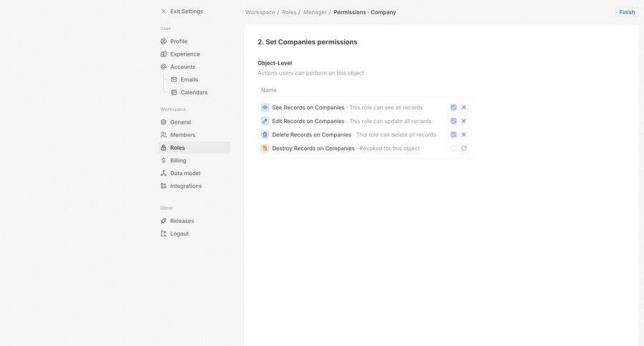This screenshot has height=346, width=644.
Task: Click the trash icon for Delete Records
Action: pyautogui.click(x=265, y=134)
